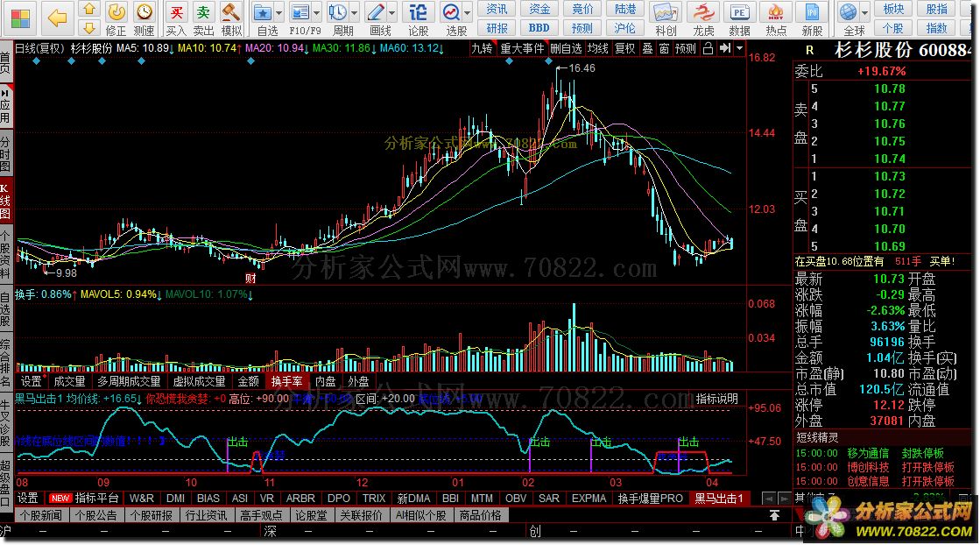
Task: Expand the 画线 dropdown arrow
Action: click(392, 12)
